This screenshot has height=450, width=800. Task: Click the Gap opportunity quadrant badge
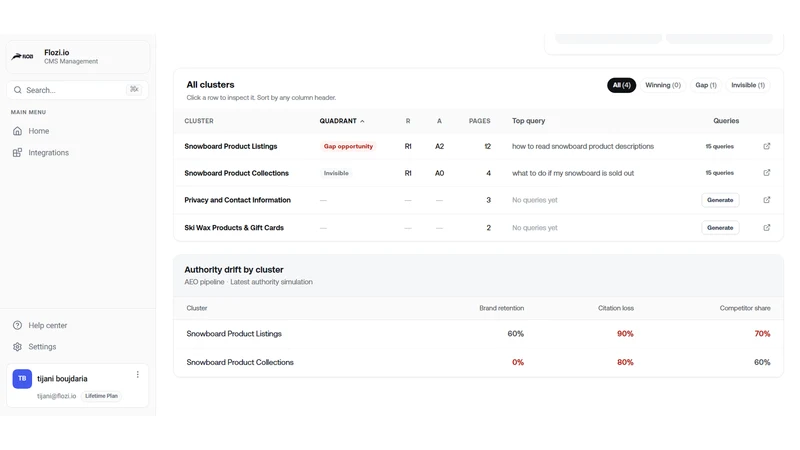tap(348, 146)
